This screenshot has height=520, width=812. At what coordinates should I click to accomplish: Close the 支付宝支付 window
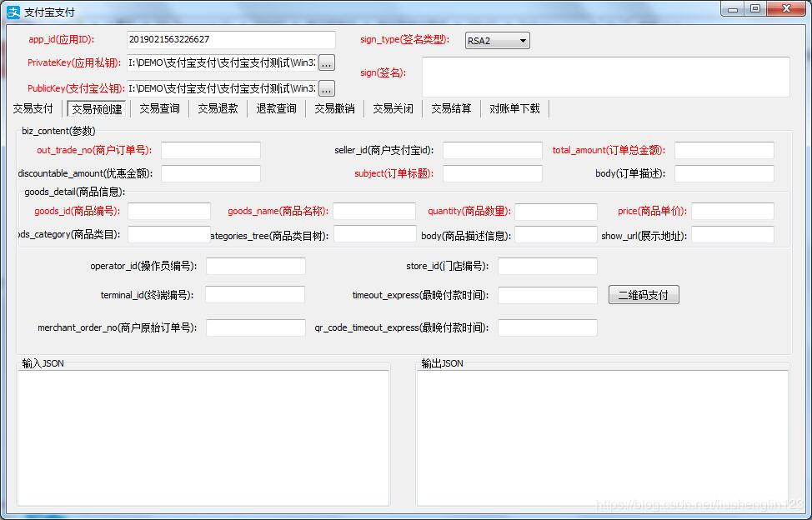786,9
